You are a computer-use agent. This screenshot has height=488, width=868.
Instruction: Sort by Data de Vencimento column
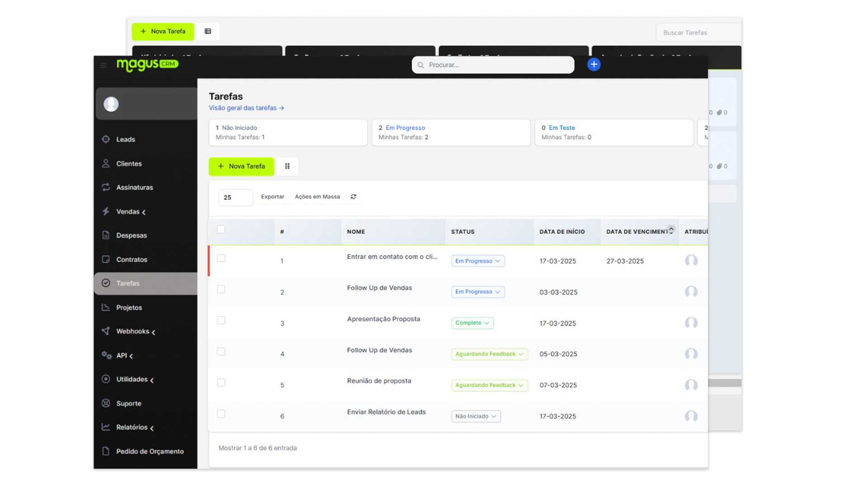tap(637, 232)
